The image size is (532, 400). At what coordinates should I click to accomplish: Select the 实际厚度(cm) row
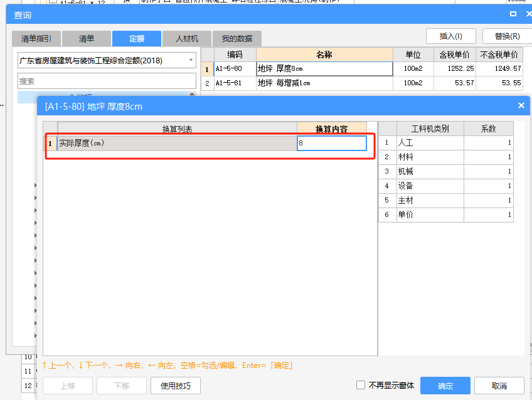pos(205,143)
